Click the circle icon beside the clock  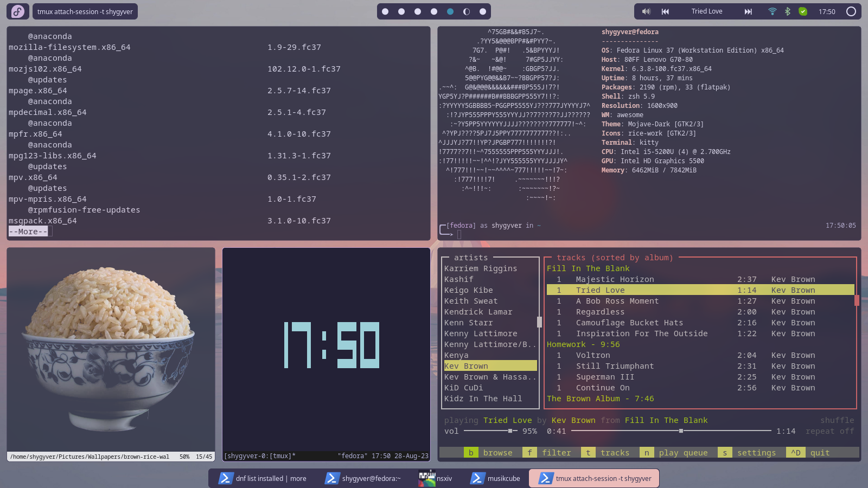(x=851, y=11)
